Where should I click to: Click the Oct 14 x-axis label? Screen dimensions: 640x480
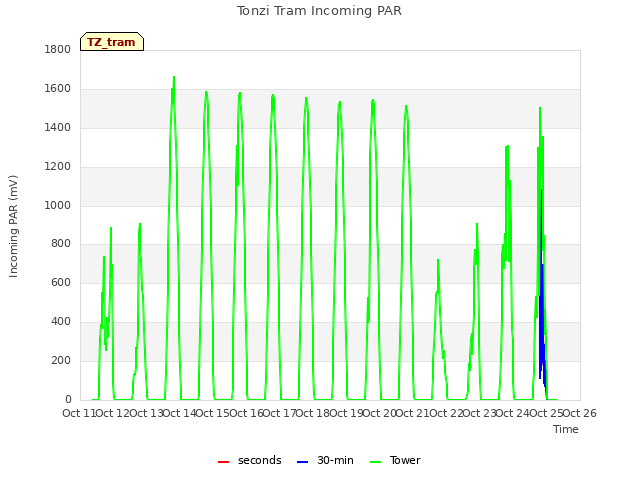tap(180, 413)
